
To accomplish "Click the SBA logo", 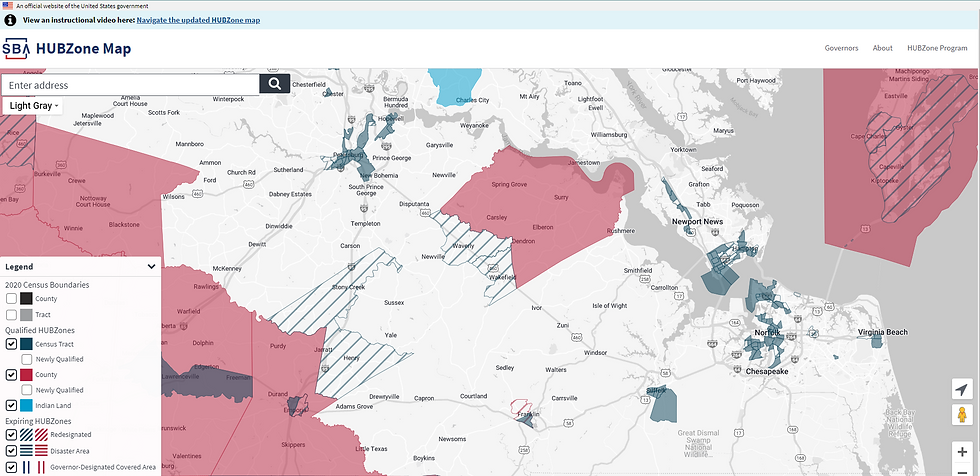I will pyautogui.click(x=16, y=48).
